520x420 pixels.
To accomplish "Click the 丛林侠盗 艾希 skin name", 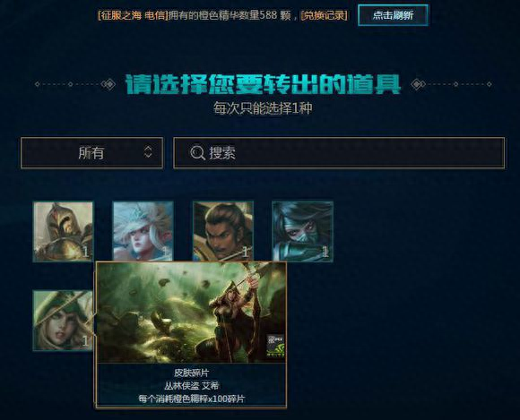I will 191,386.
